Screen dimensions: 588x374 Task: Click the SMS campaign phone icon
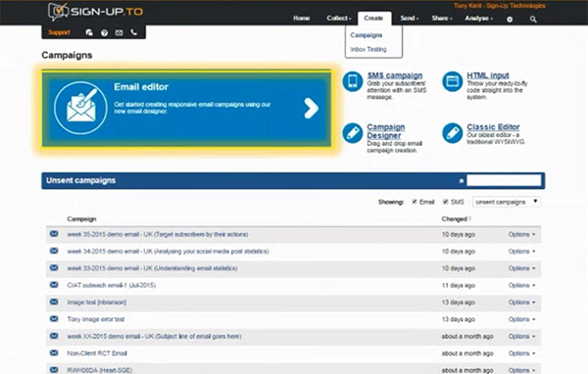click(353, 81)
